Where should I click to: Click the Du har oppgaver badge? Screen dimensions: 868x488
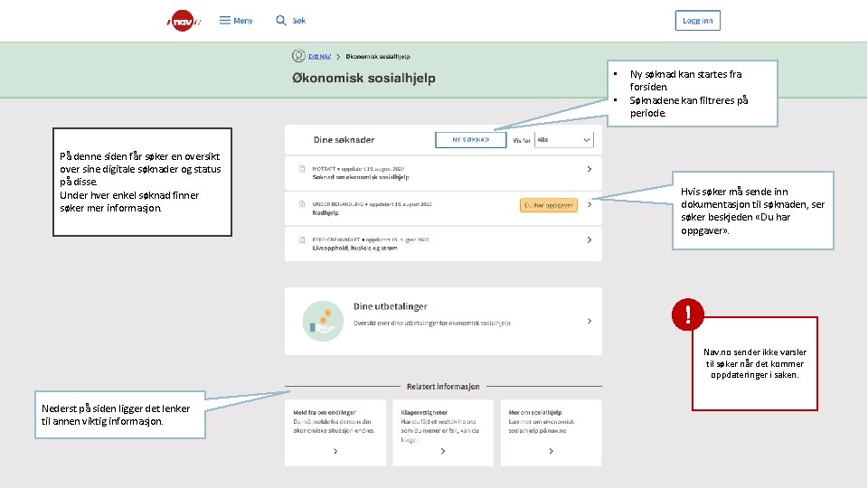[549, 205]
